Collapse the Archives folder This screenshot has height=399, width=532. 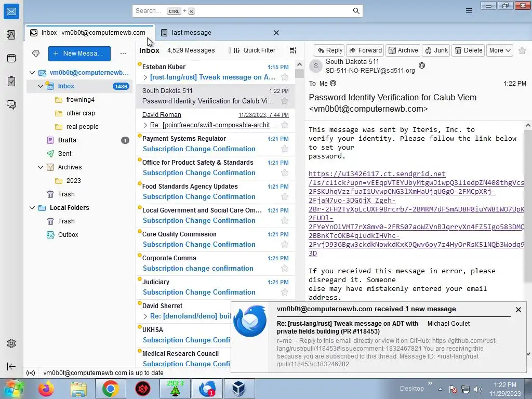(41, 167)
